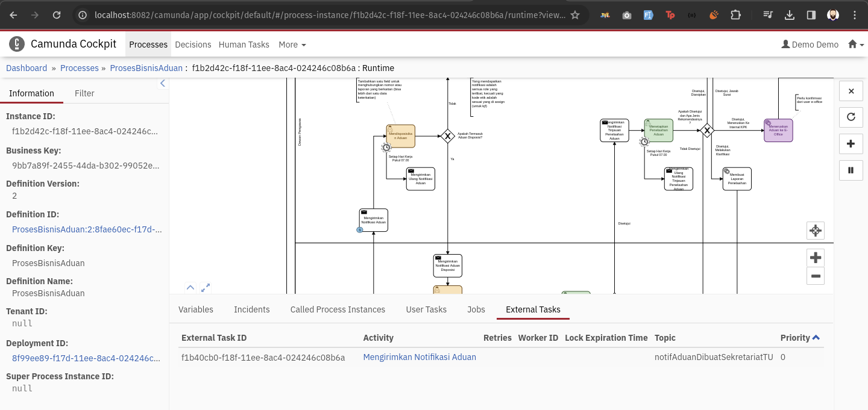The height and width of the screenshot is (410, 868).
Task: Open the Filter tab in the sidebar
Action: coord(84,93)
